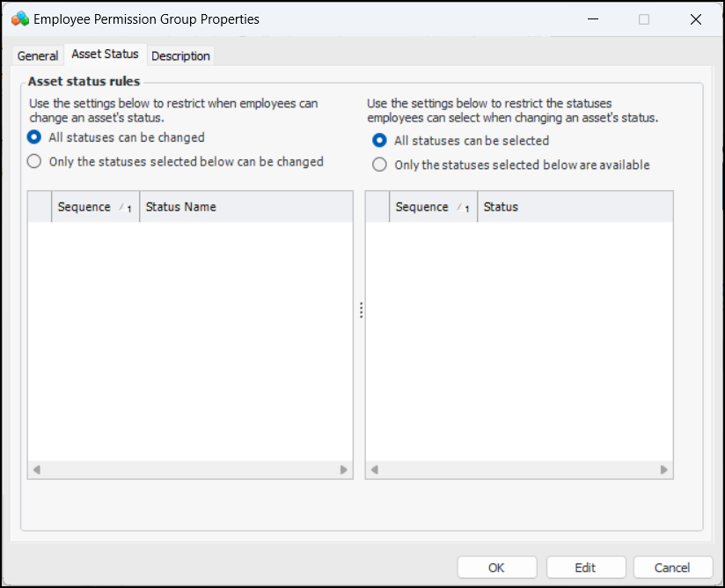Close the Employee Permission Group Properties window
The width and height of the screenshot is (725, 588).
(696, 18)
